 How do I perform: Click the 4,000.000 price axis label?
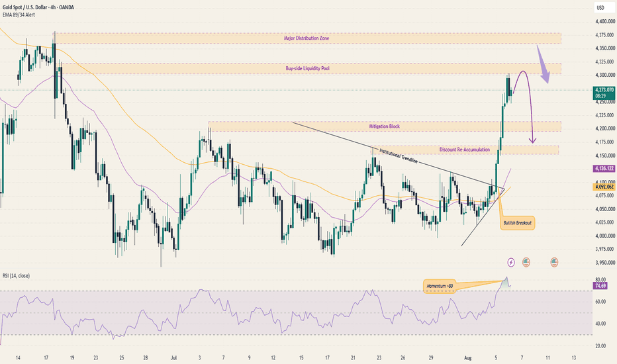tap(605, 236)
